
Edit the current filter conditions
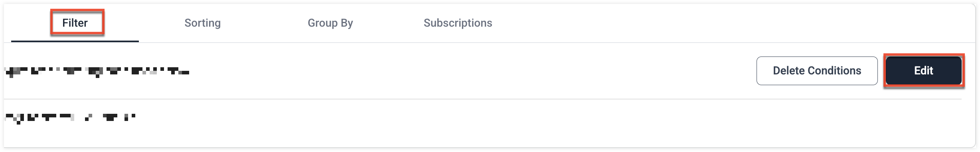[923, 71]
